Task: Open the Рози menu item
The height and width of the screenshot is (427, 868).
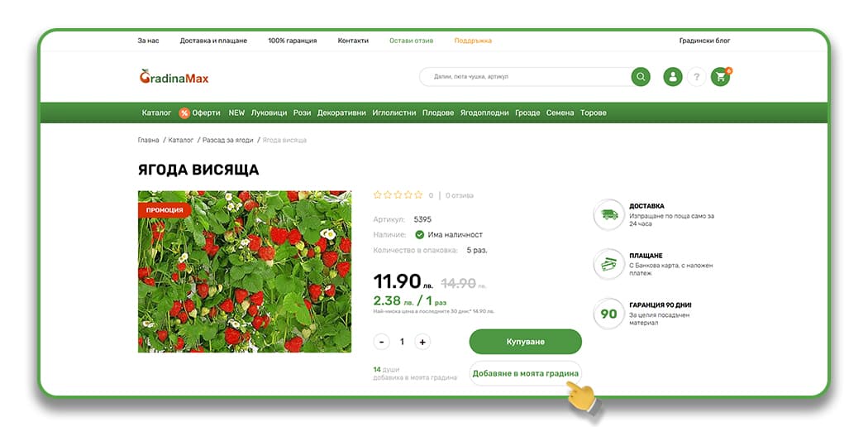Action: 303,113
